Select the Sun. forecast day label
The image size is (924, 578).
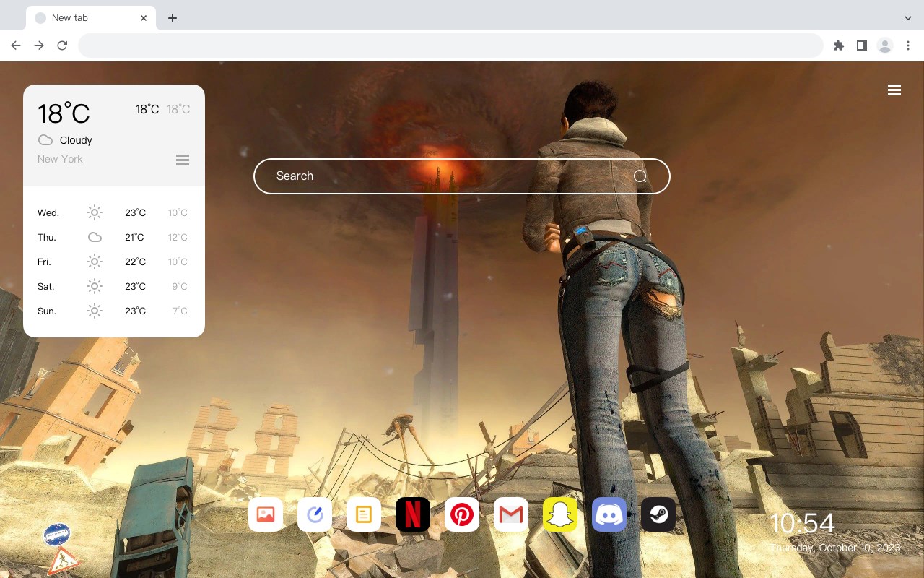[47, 311]
